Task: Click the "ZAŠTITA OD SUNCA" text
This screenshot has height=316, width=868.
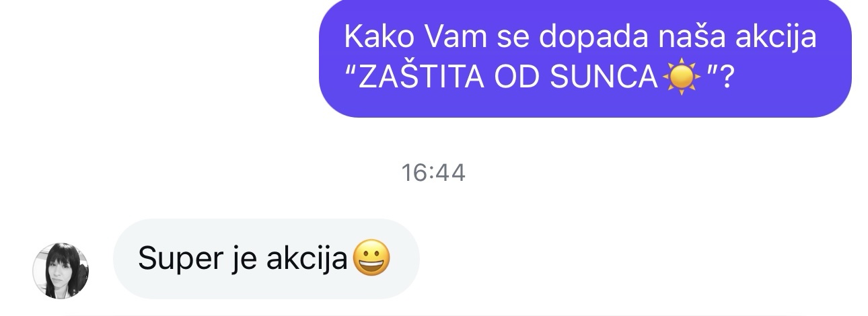Action: pyautogui.click(x=508, y=81)
